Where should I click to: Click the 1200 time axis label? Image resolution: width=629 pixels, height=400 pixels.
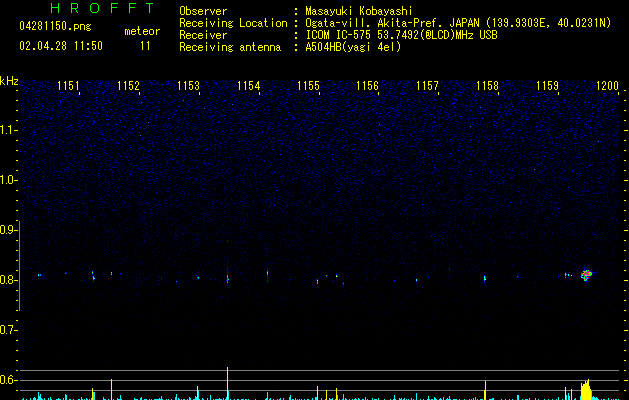(x=607, y=85)
